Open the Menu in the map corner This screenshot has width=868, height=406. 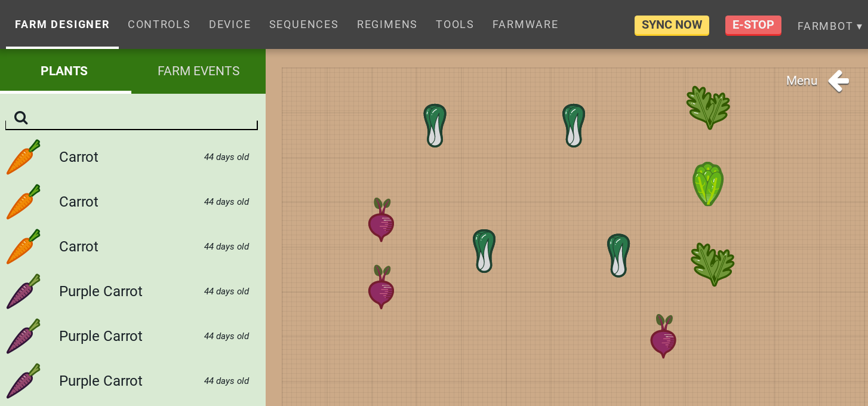click(802, 80)
